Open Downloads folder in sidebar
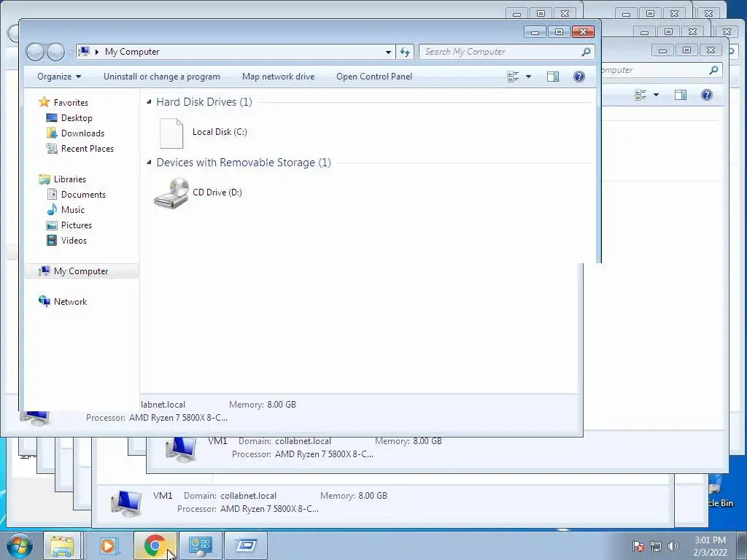This screenshot has width=747, height=560. [82, 133]
